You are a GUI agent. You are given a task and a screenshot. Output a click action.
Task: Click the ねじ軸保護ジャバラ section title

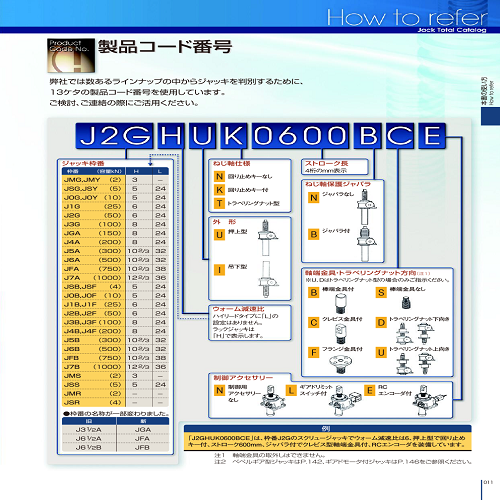coord(338,184)
